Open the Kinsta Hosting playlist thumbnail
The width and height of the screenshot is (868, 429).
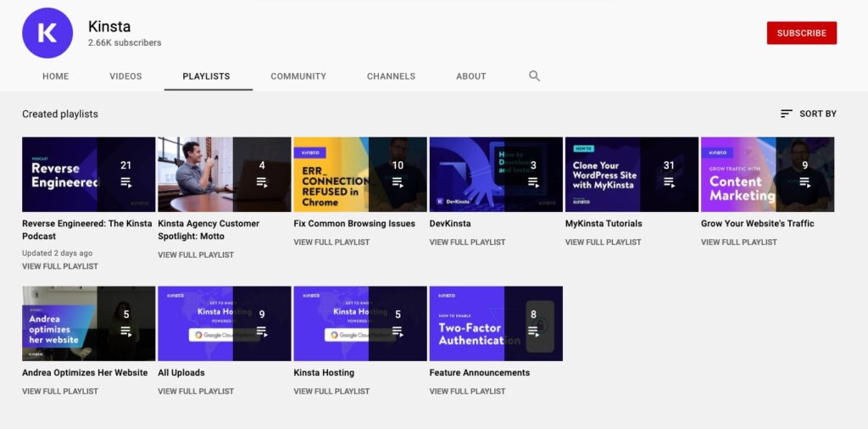coord(359,324)
